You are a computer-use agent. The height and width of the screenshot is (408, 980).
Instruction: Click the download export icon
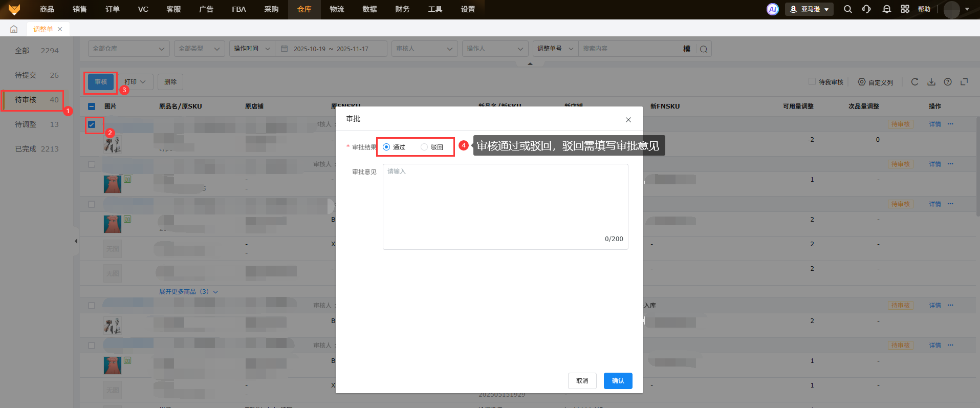click(x=931, y=82)
